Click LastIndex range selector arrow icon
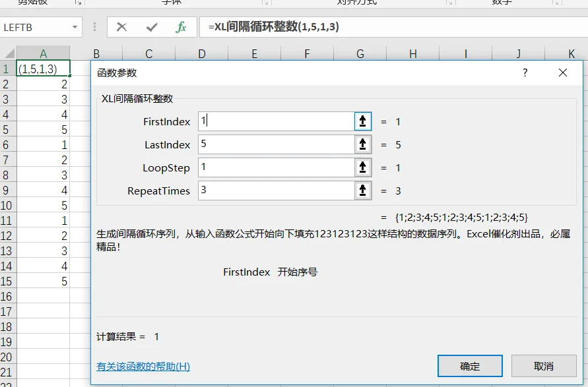Screen dimensions: 588x387 pos(362,144)
